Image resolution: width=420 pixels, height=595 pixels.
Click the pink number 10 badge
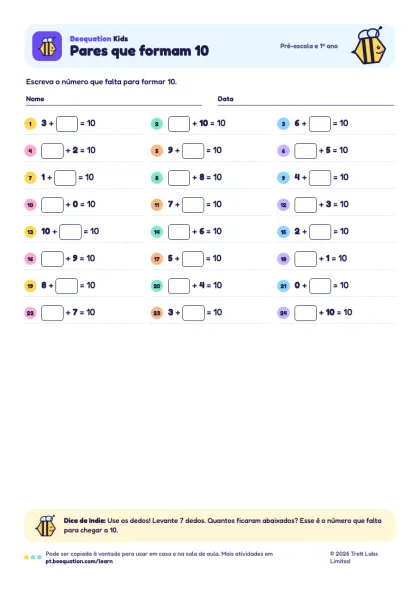(30, 205)
